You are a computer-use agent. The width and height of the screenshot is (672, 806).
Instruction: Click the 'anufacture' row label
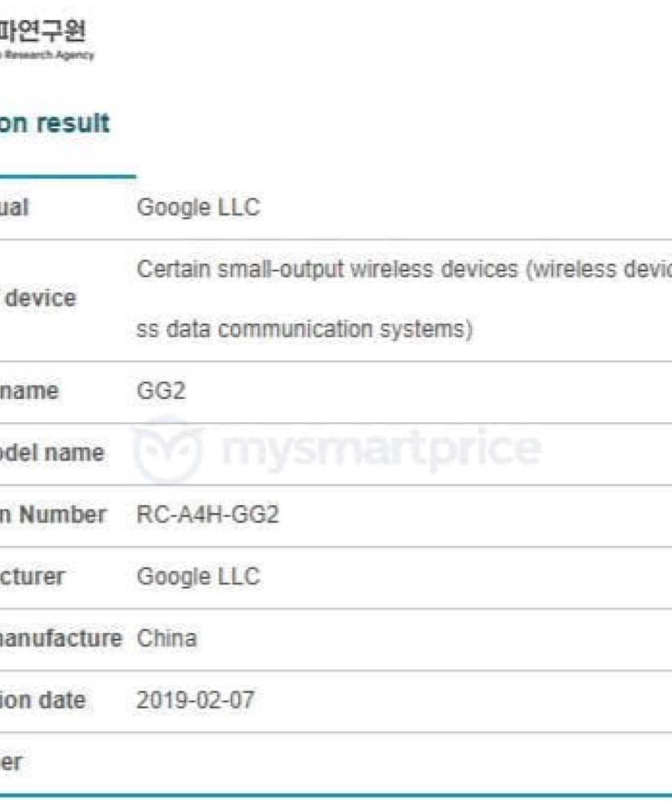coord(60,638)
